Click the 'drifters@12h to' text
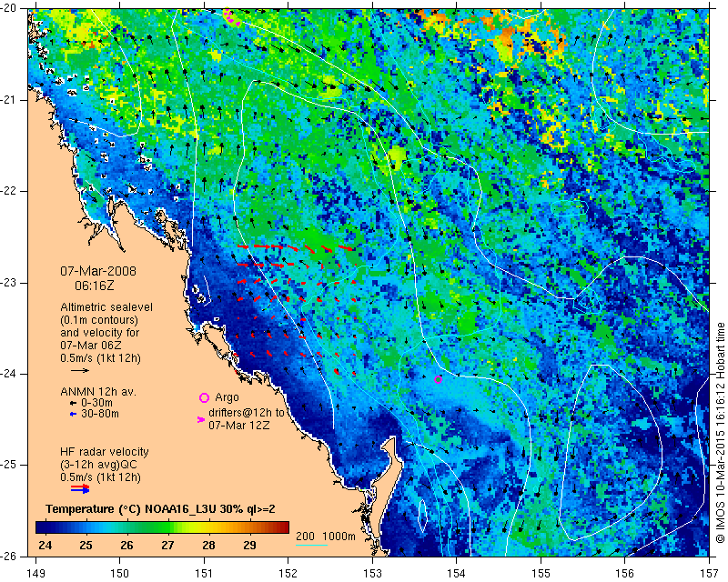Viewport: 728px width, 582px height. [x=246, y=413]
